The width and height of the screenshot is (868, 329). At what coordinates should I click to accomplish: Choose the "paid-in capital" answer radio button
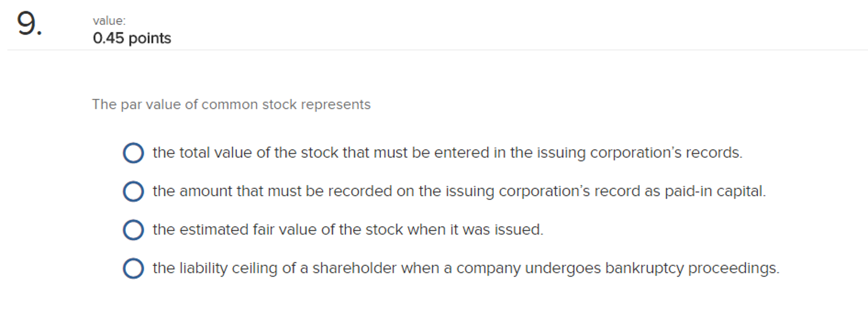pyautogui.click(x=133, y=191)
